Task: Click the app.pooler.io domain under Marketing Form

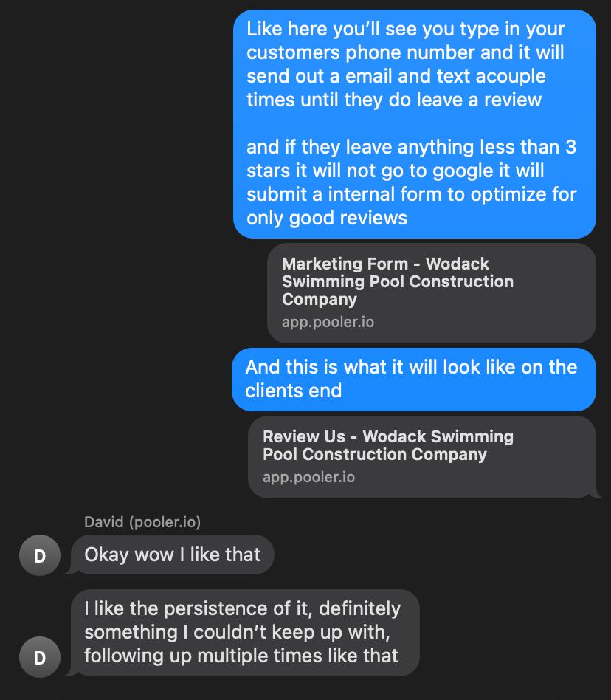Action: [327, 322]
